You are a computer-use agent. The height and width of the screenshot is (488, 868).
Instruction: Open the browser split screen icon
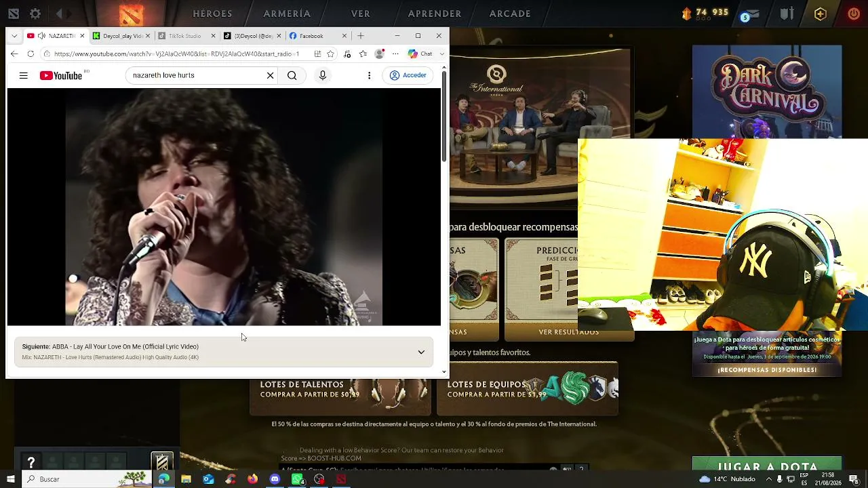317,54
